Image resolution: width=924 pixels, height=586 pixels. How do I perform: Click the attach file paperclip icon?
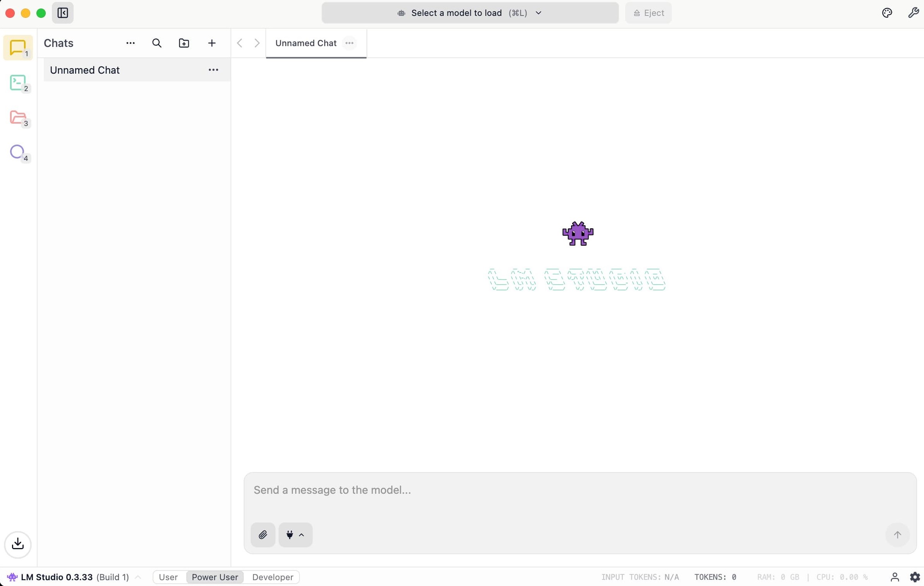(263, 535)
